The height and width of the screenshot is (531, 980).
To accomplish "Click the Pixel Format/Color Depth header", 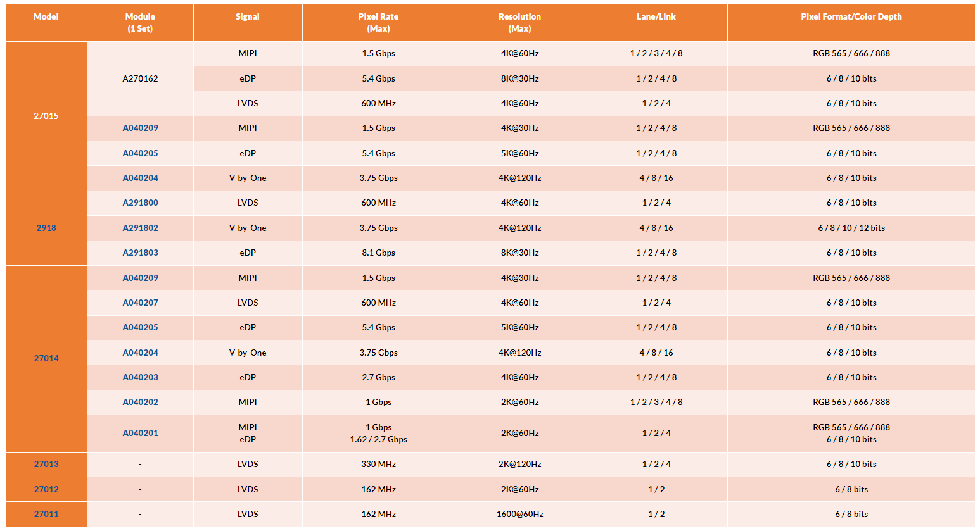I will coord(851,17).
